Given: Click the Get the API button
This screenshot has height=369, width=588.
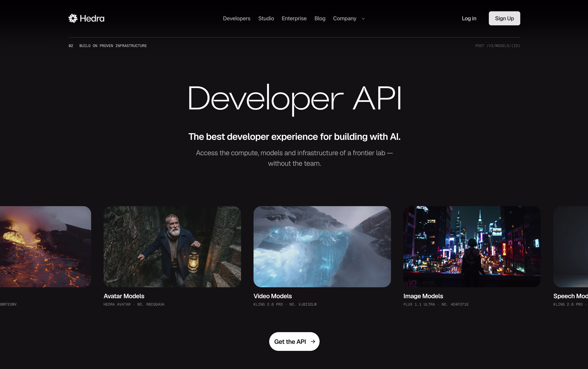Looking at the screenshot, I should pos(294,342).
